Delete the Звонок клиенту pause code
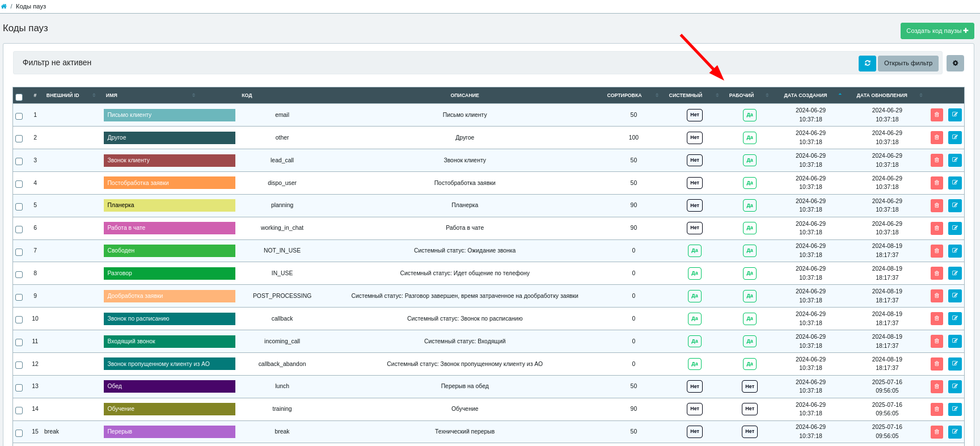Viewport: 980px width, 446px height. click(x=937, y=160)
